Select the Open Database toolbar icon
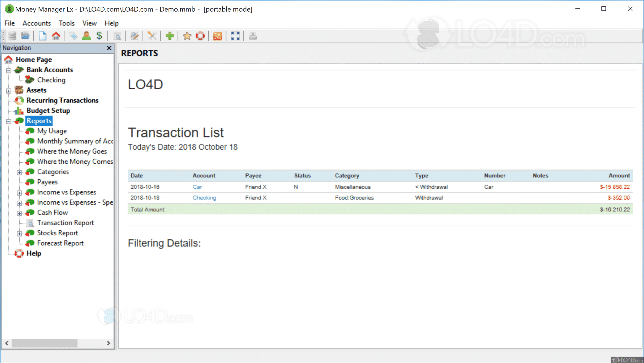The width and height of the screenshot is (644, 363). click(25, 36)
